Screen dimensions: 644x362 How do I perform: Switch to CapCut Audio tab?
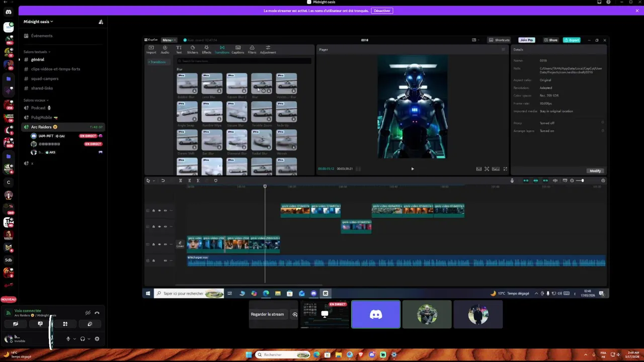pyautogui.click(x=165, y=49)
